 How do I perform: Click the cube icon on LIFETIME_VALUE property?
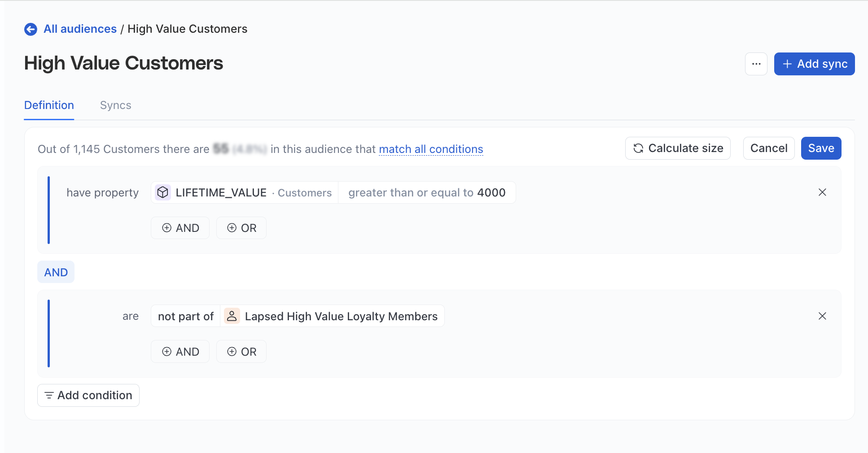(x=163, y=192)
